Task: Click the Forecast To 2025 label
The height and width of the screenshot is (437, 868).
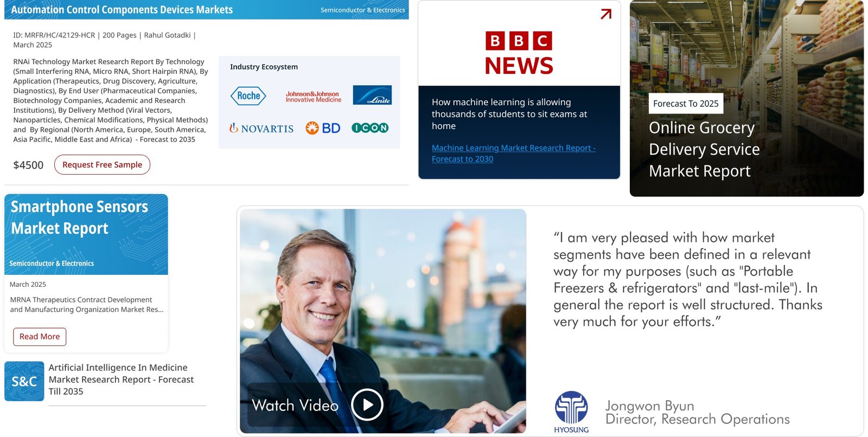Action: [685, 104]
